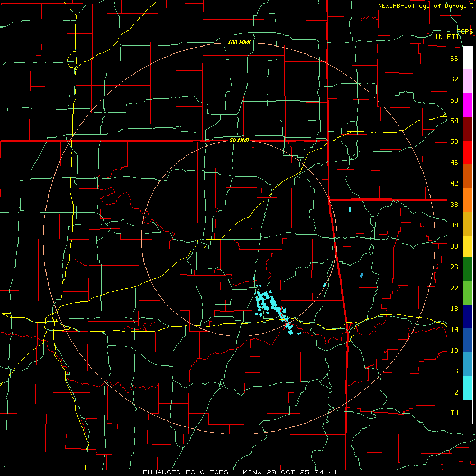Click the medium blue legend swatch near 10
The image size is (476, 476).
[x=467, y=340]
